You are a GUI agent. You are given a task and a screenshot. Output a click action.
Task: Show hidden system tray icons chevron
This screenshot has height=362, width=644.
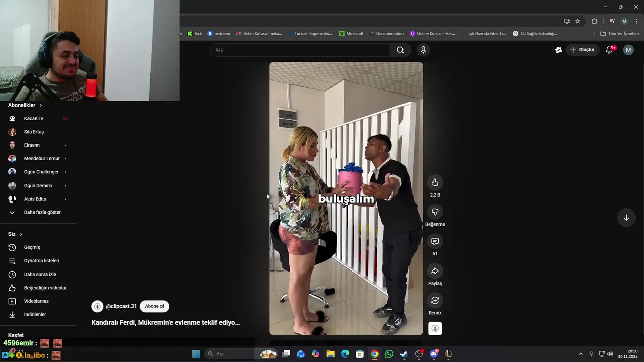[580, 354]
